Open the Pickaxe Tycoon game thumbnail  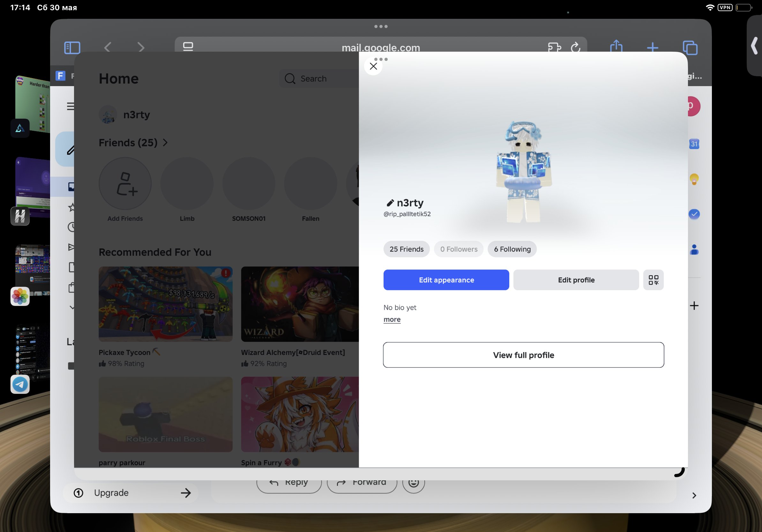[166, 304]
